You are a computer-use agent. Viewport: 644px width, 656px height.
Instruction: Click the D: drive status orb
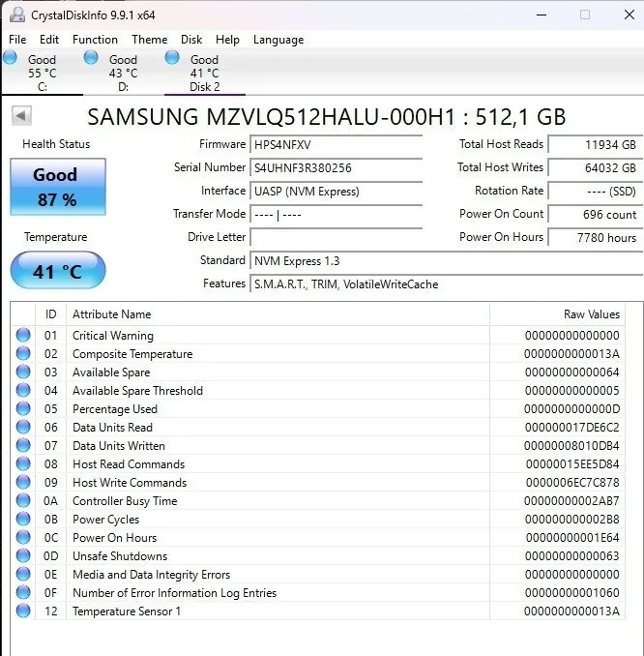(x=91, y=57)
